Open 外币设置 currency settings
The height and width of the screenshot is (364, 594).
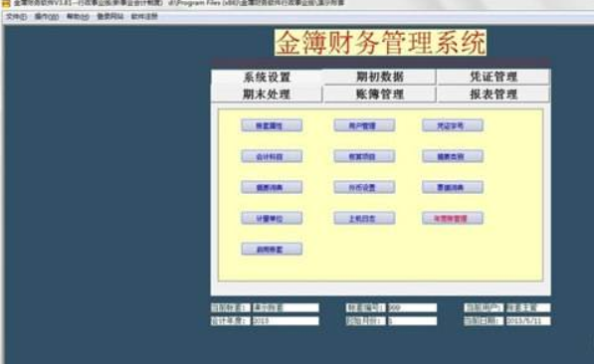pos(364,187)
